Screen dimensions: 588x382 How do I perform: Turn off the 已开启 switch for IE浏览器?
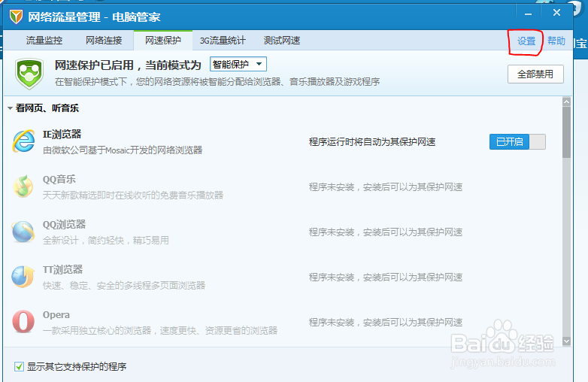click(x=517, y=141)
